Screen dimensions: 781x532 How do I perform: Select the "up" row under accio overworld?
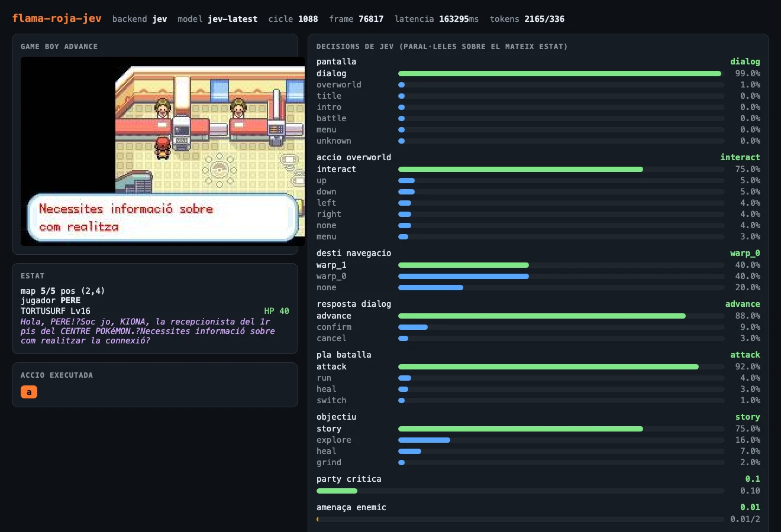(x=538, y=180)
